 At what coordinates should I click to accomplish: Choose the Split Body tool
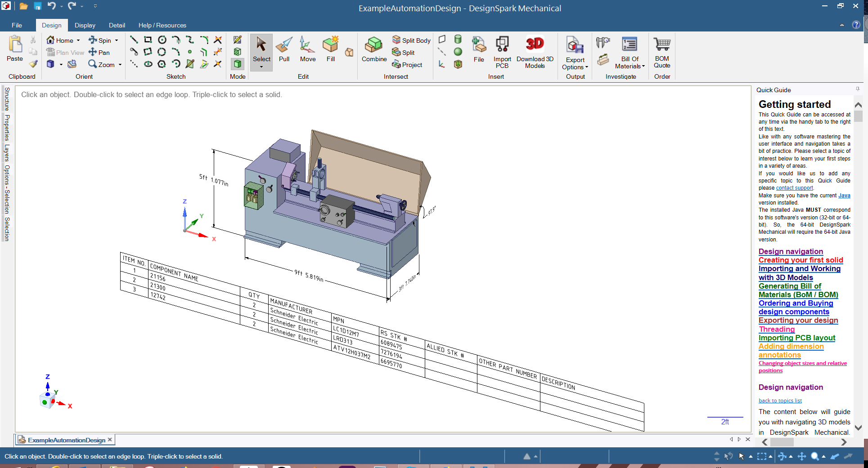click(x=411, y=40)
